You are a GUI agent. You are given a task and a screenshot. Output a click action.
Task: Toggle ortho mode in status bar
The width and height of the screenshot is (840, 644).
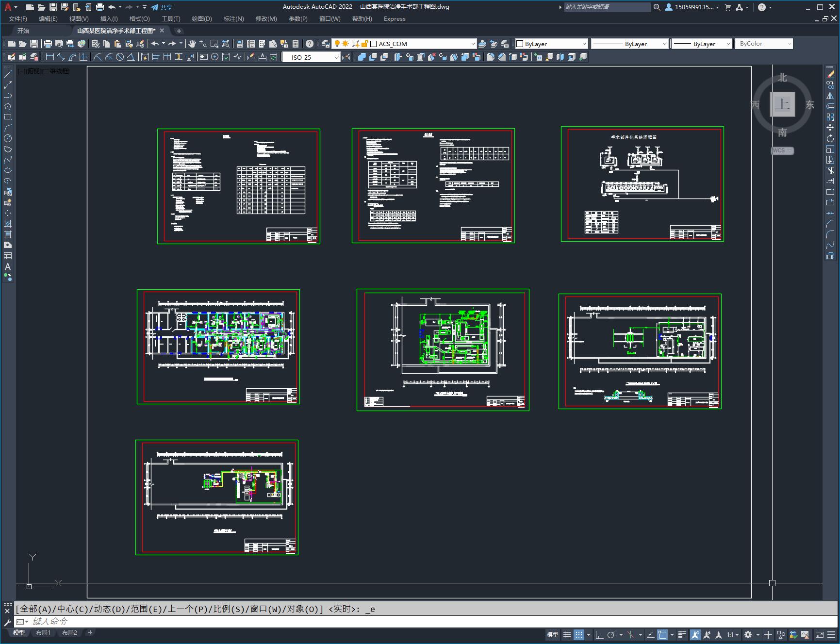click(599, 634)
